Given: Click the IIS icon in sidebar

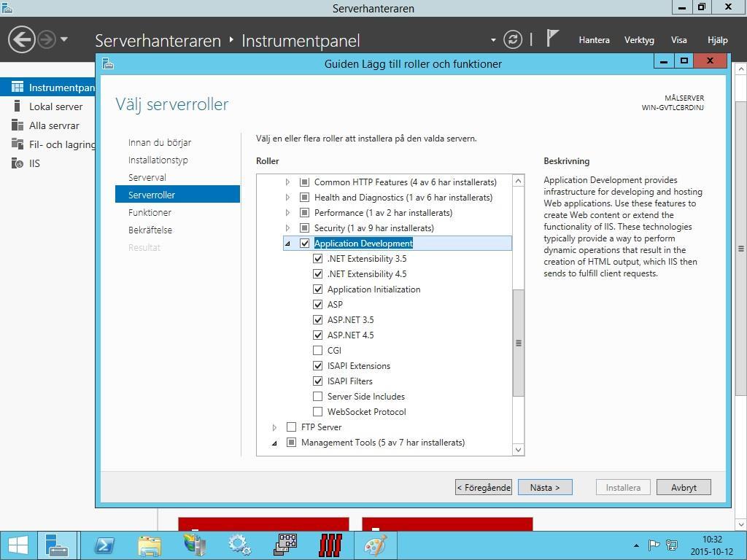Looking at the screenshot, I should pyautogui.click(x=18, y=163).
